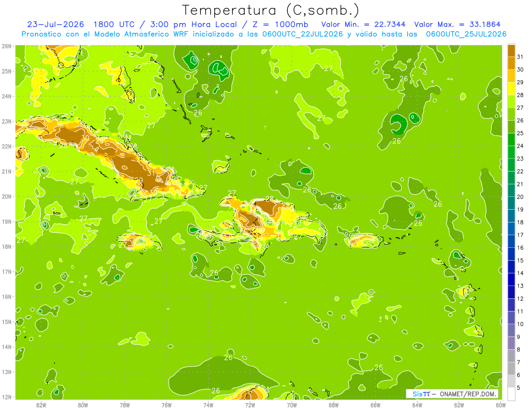Screen dimensions: 532x411
Task: Click the color bar label '10'
Action: coord(520,324)
